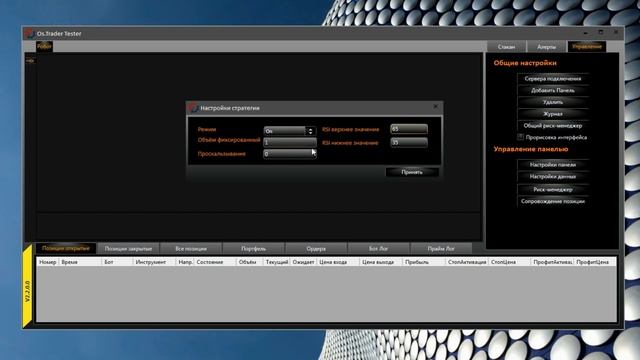Open Сервера подключения
The width and height of the screenshot is (640, 360).
click(553, 78)
